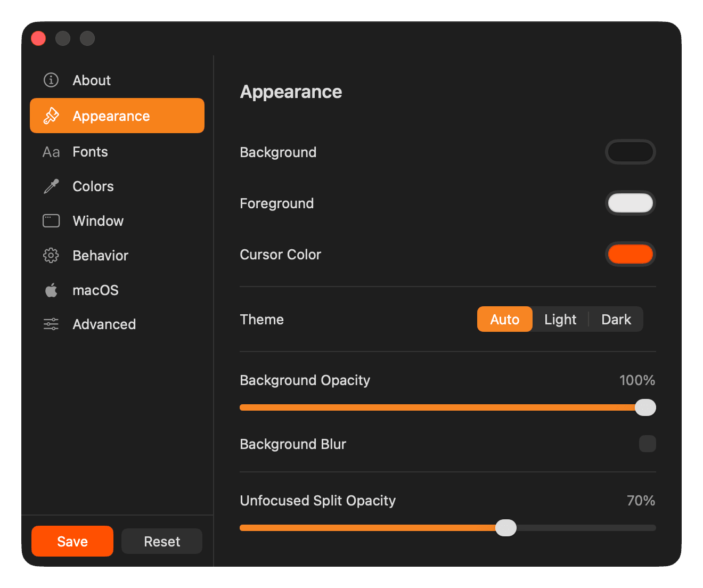Open the Background color picker
Viewport: 703px width, 588px height.
point(630,152)
